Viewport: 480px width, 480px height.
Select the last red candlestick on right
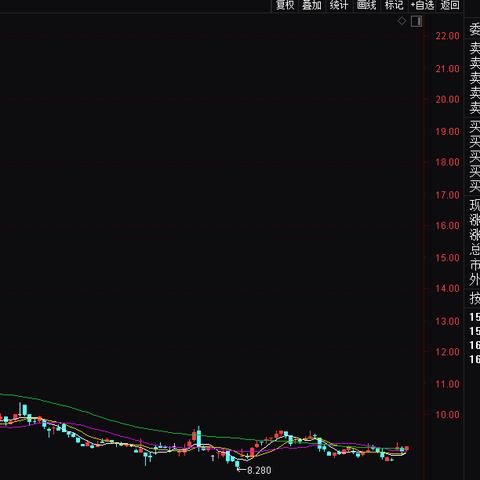pyautogui.click(x=407, y=449)
